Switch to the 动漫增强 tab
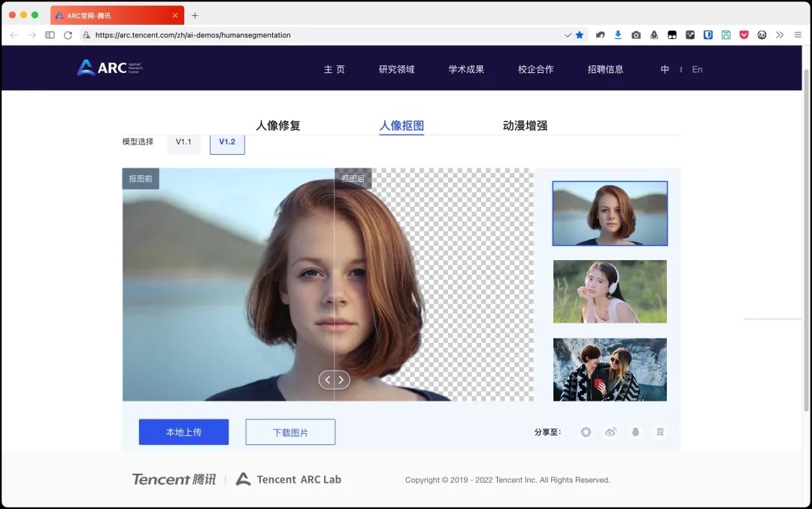The height and width of the screenshot is (509, 812). coord(525,126)
